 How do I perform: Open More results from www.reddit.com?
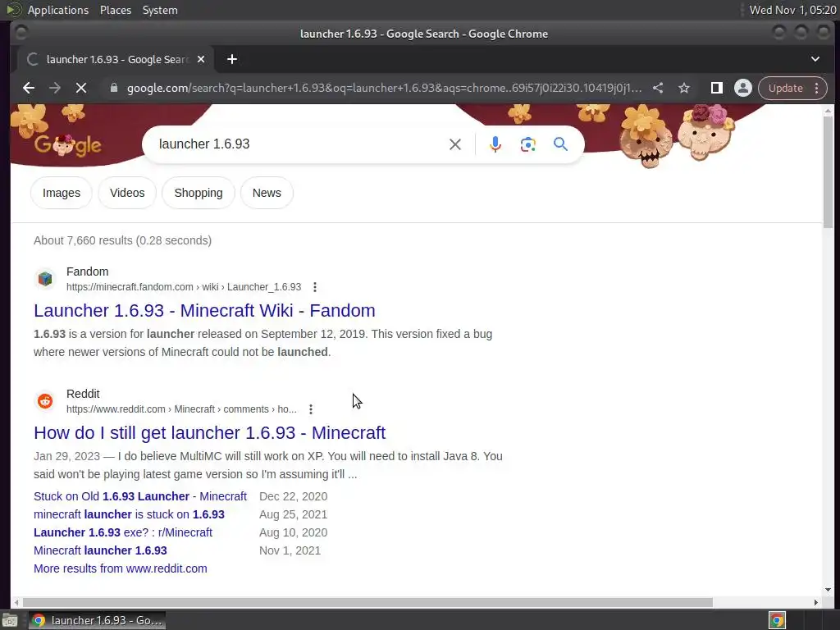[x=121, y=569]
